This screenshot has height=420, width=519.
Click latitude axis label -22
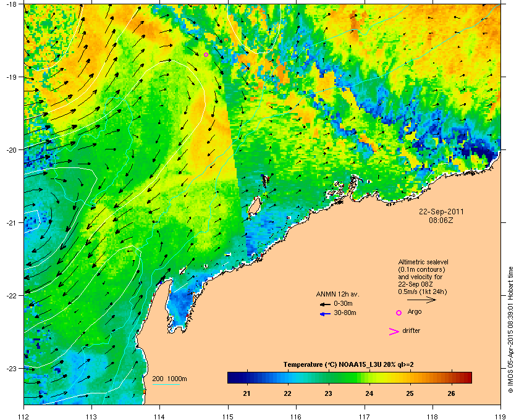tap(11, 296)
